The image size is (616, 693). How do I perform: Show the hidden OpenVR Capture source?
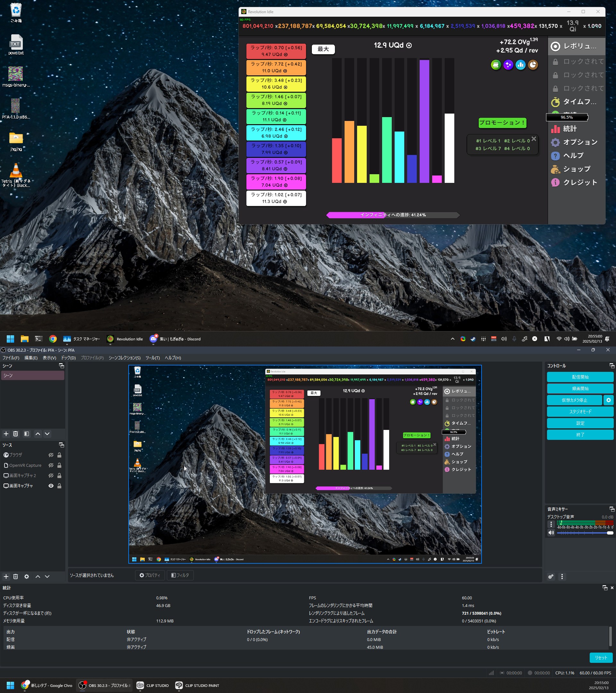pyautogui.click(x=51, y=466)
